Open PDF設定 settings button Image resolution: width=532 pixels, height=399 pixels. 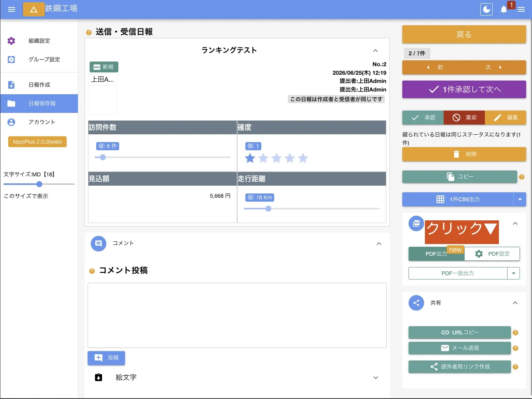492,254
